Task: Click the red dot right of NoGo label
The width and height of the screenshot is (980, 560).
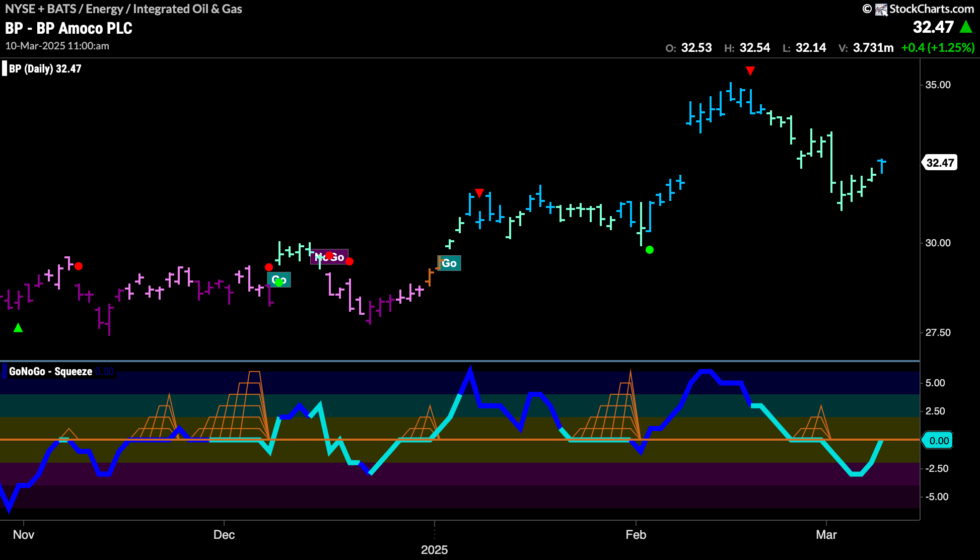Action: (x=349, y=261)
